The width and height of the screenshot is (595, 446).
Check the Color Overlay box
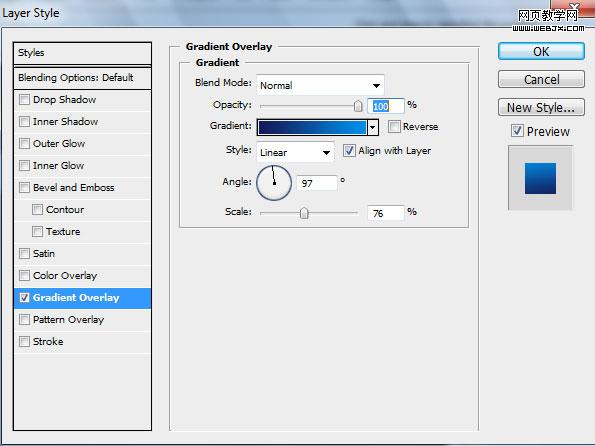click(x=24, y=276)
